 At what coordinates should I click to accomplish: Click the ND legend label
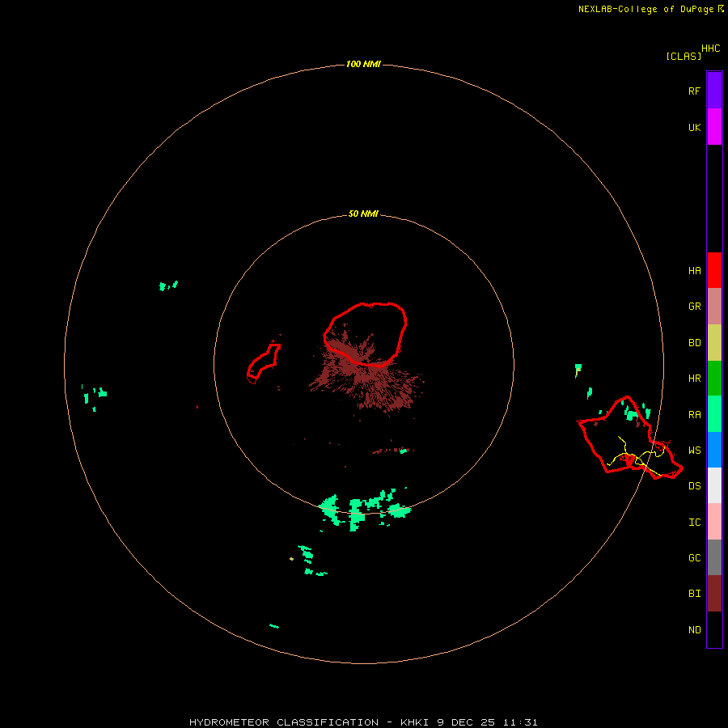click(694, 629)
